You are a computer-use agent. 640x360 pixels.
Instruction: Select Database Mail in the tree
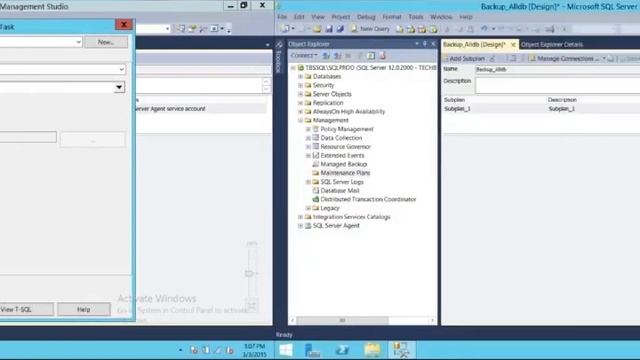pyautogui.click(x=340, y=191)
